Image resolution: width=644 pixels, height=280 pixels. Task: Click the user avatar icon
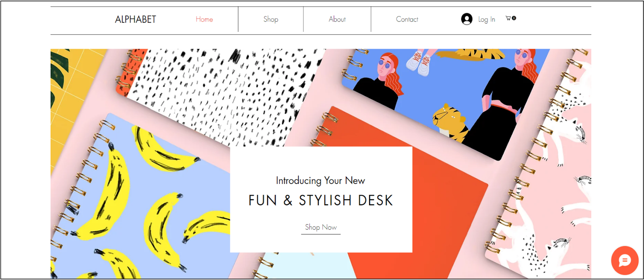pyautogui.click(x=466, y=19)
